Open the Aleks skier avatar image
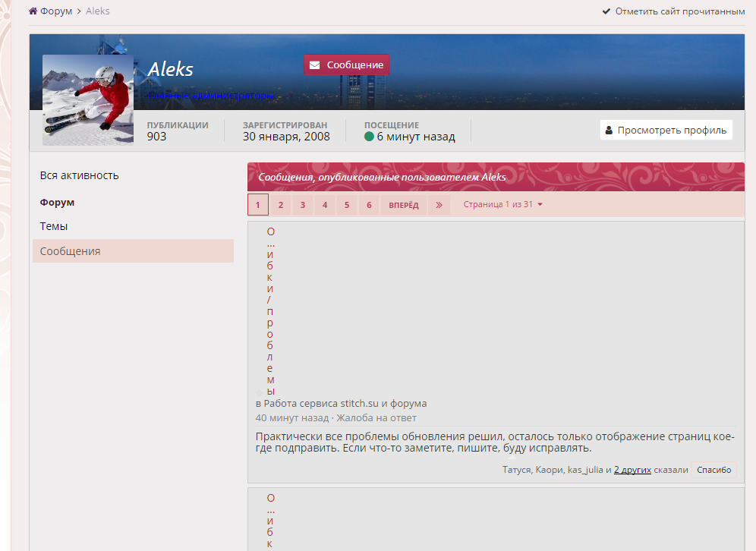The image size is (756, 551). (x=88, y=99)
